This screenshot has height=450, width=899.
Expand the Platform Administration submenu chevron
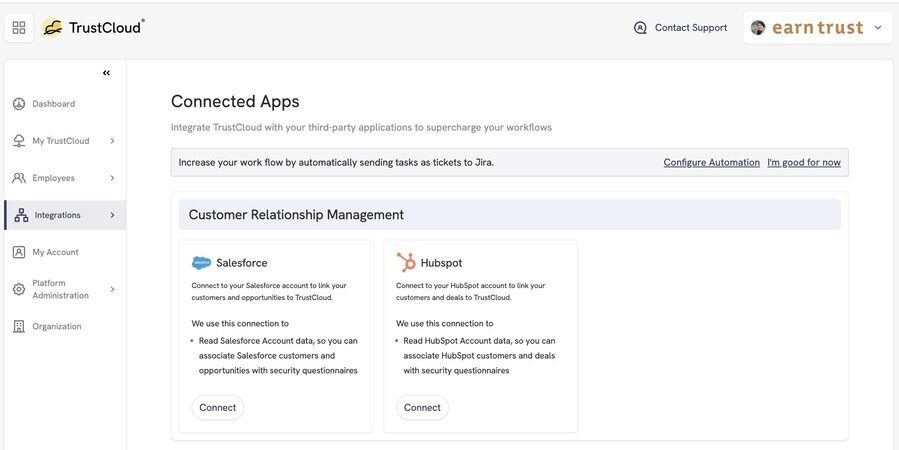pyautogui.click(x=112, y=289)
